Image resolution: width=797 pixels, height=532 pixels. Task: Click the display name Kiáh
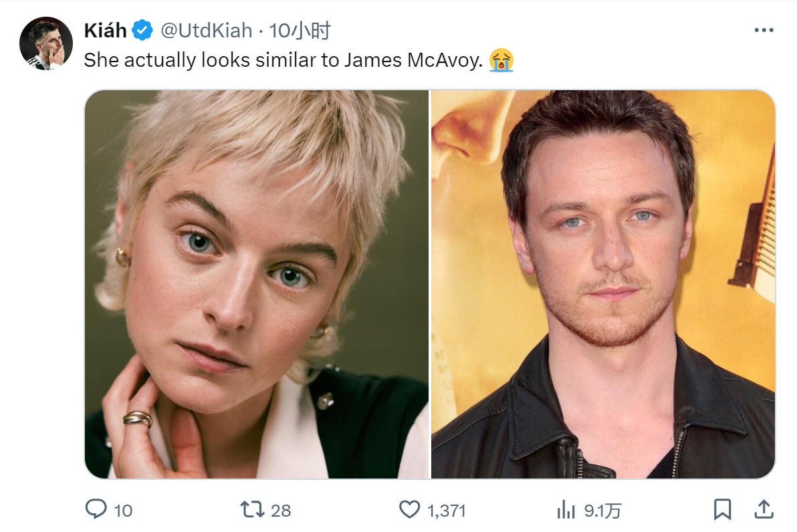[x=105, y=31]
